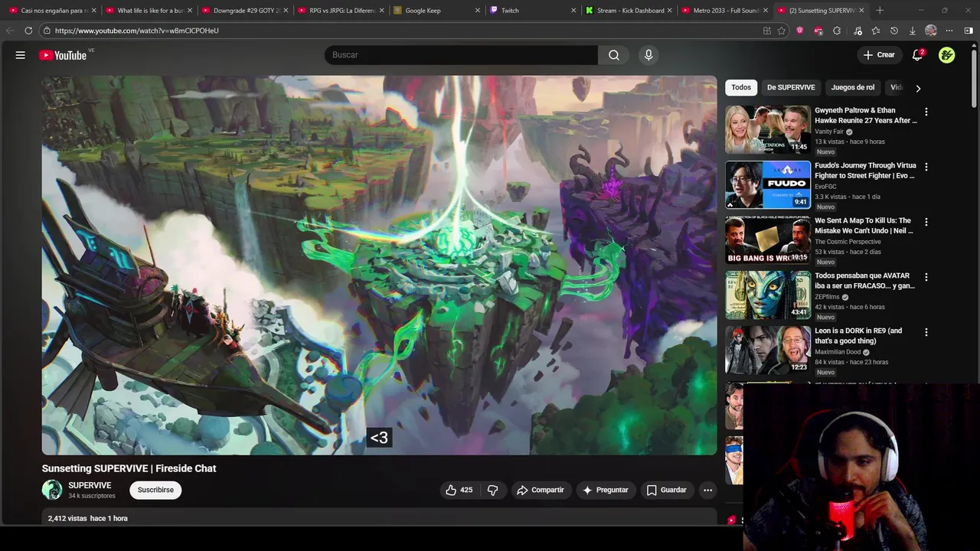Select the De SUPERVIVE filter chip
Screen dimensions: 980x551
[791, 87]
